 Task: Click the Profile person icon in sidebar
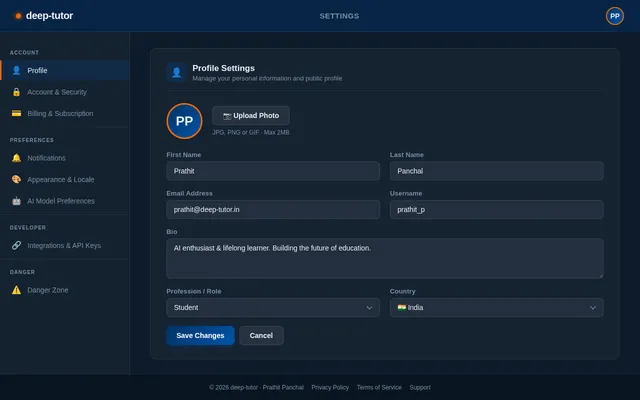click(16, 70)
